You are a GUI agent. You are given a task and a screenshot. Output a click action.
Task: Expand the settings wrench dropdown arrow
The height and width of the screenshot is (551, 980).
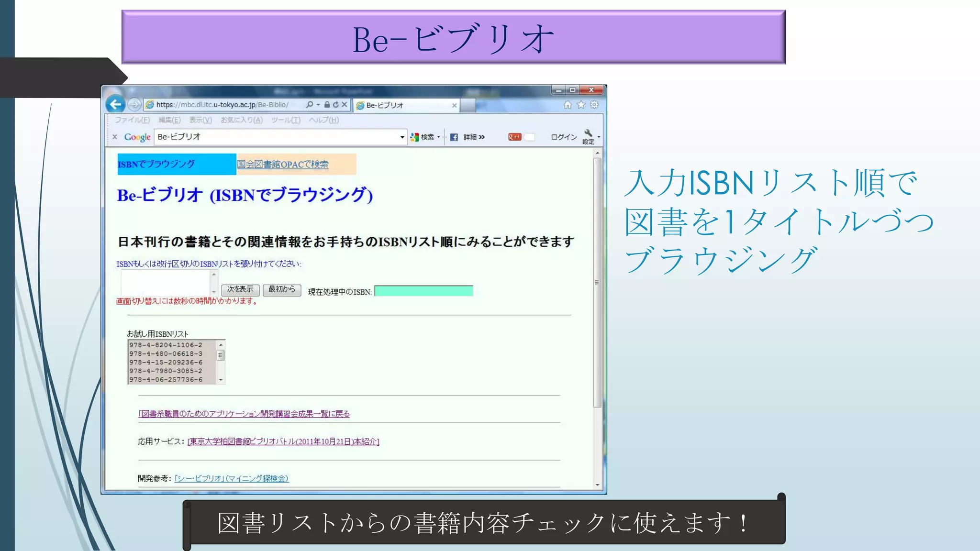click(599, 137)
